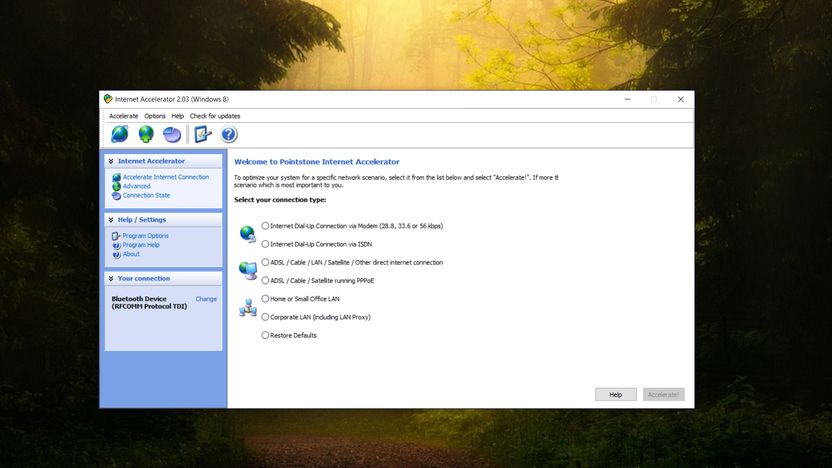Click the Select your connection type label

pyautogui.click(x=280, y=200)
